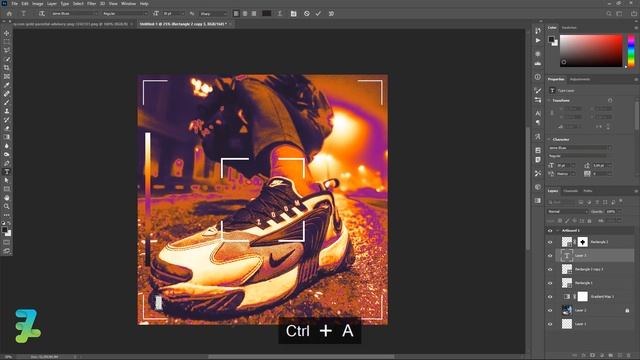640x360 pixels.
Task: Open the layer blend mode Normal dropdown
Action: (x=567, y=211)
